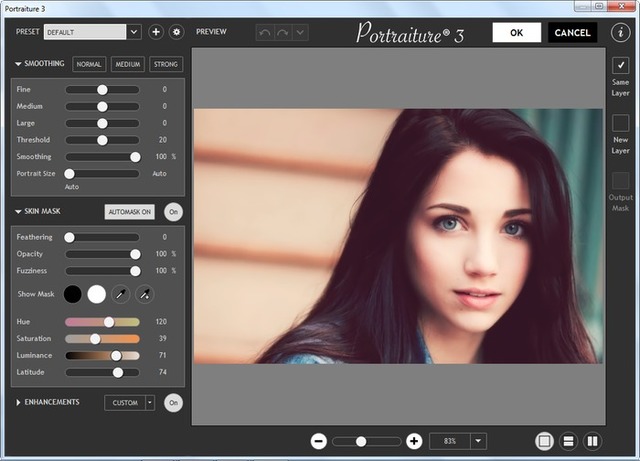Click the undo arrow icon
The image size is (640, 461).
coord(265,32)
